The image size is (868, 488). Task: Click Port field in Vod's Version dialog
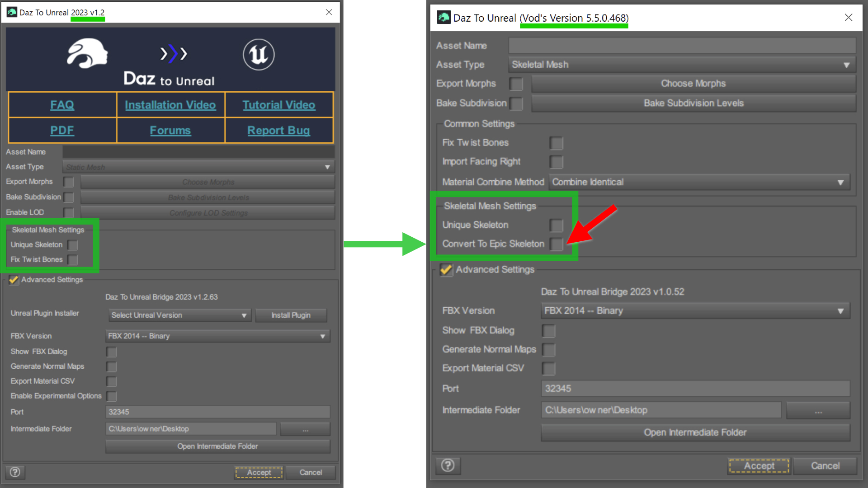point(695,389)
